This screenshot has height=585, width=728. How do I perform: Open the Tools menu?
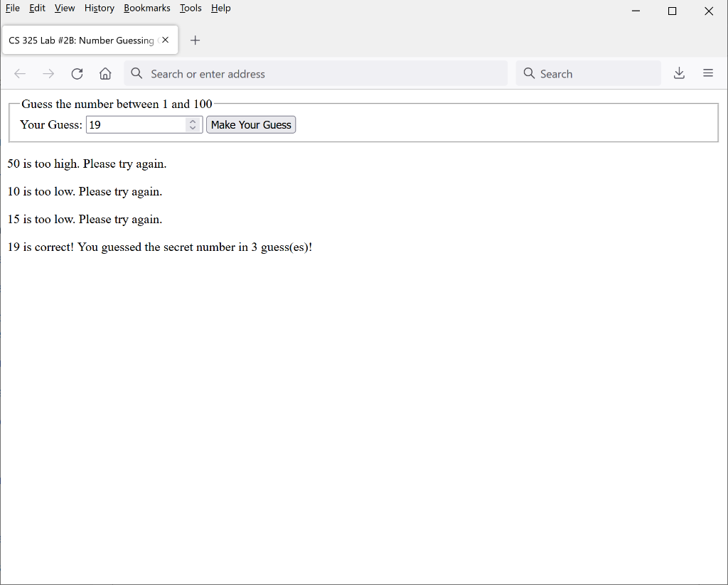[191, 9]
